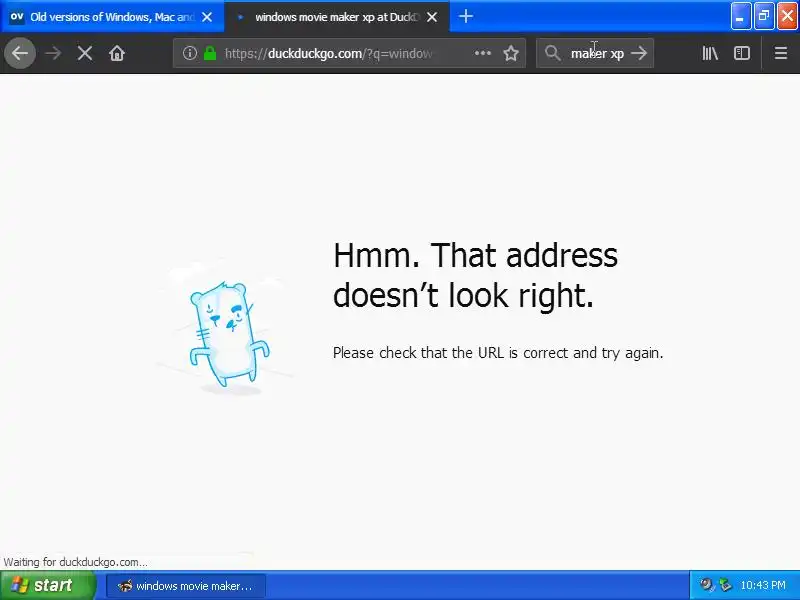The height and width of the screenshot is (600, 800).
Task: Click Please check that the URL text
Action: point(498,353)
